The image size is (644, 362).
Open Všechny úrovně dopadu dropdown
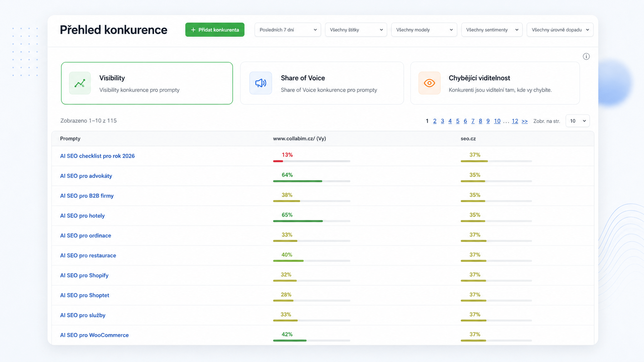[560, 30]
